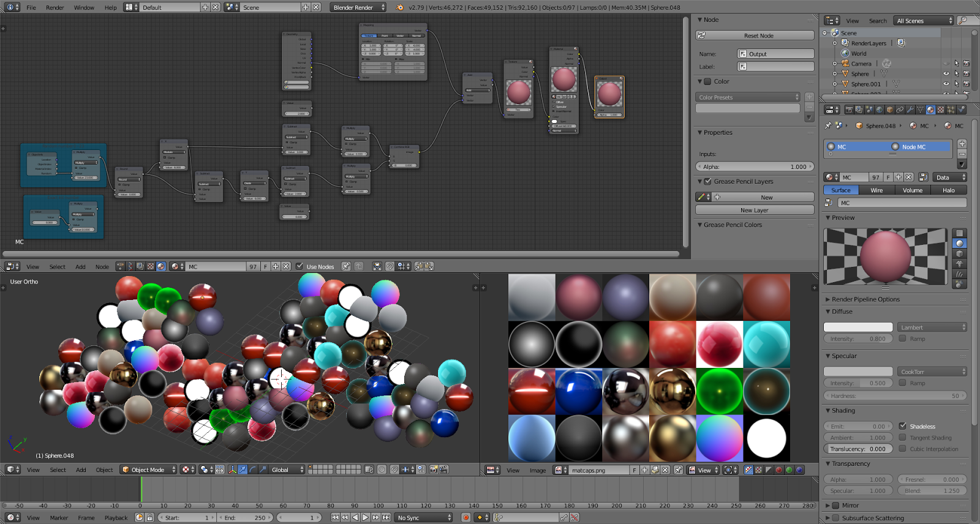
Task: Open the Node menu in node editor
Action: [102, 266]
